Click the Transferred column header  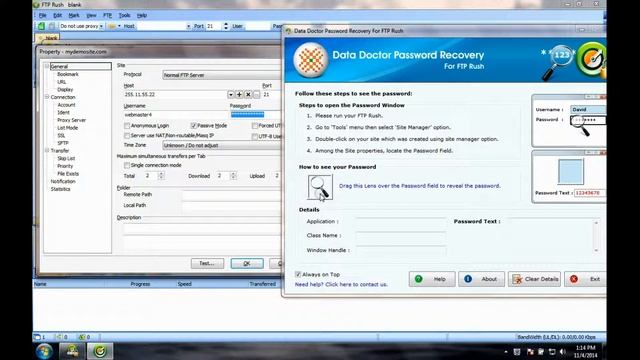click(263, 284)
